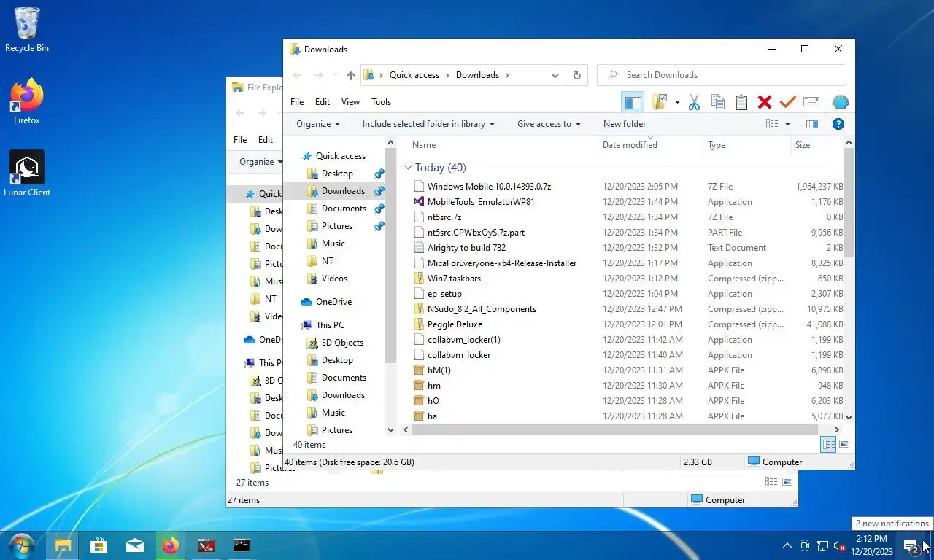Image resolution: width=934 pixels, height=560 pixels.
Task: Switch Downloads window to large thumbnails view
Action: [x=844, y=444]
